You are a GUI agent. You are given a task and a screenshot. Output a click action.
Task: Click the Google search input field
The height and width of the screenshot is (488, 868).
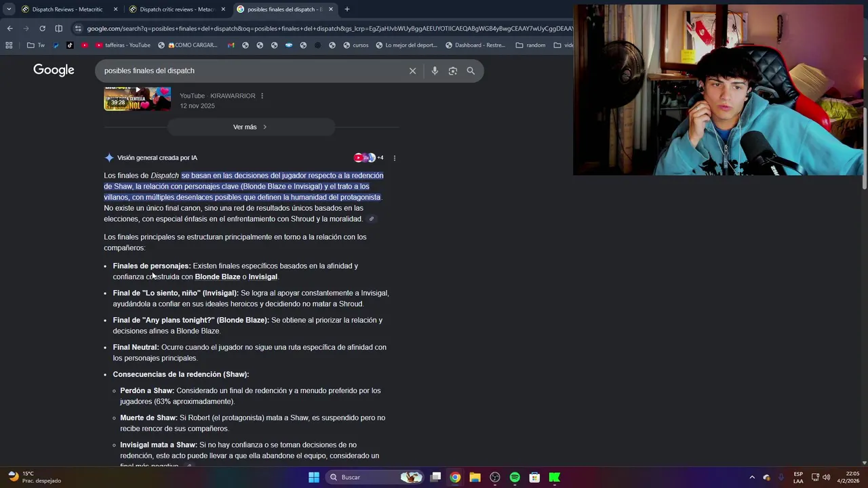(251, 70)
